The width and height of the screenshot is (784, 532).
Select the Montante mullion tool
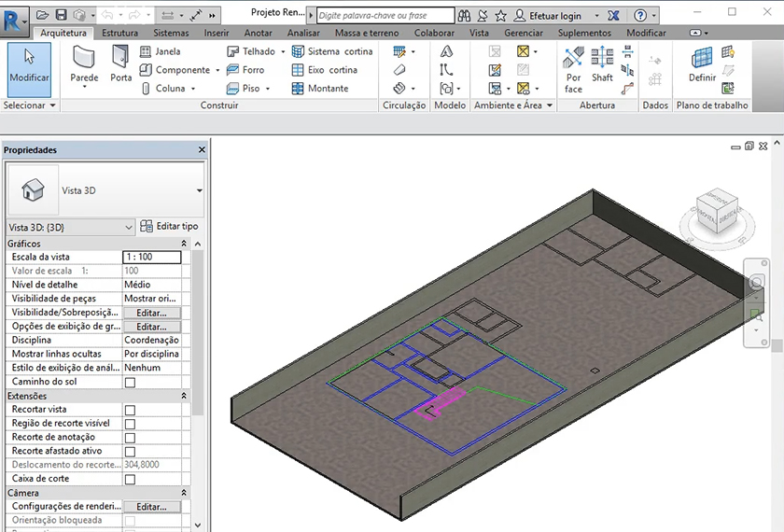tap(320, 89)
